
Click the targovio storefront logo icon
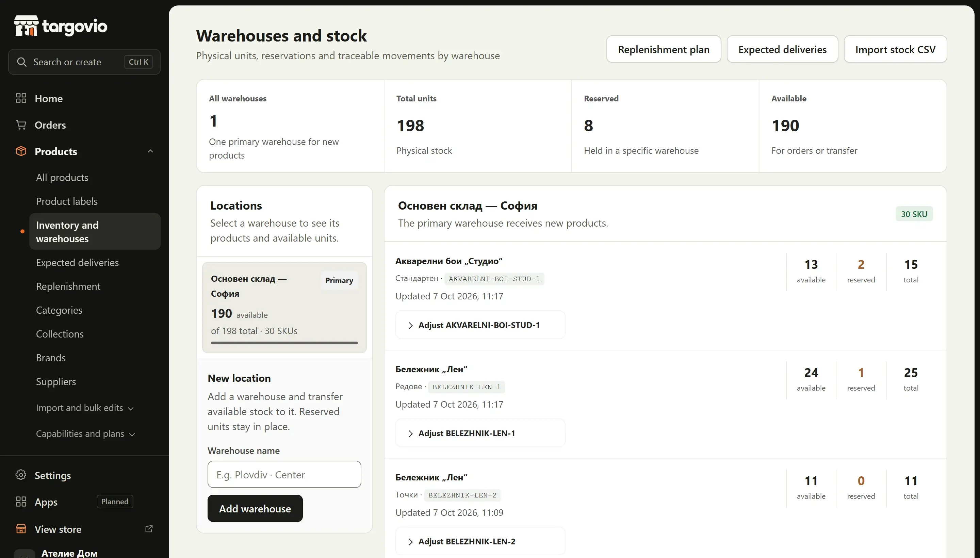pyautogui.click(x=26, y=26)
